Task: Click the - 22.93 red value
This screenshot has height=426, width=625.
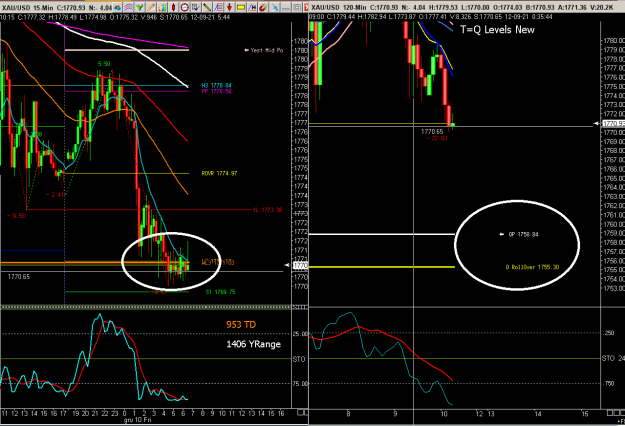Action: tap(437, 138)
